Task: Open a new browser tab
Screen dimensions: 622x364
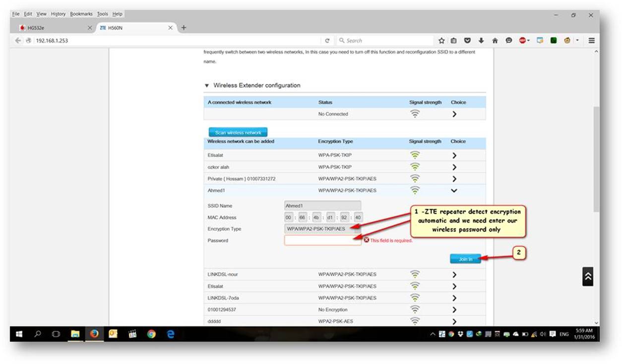Action: coord(184,28)
